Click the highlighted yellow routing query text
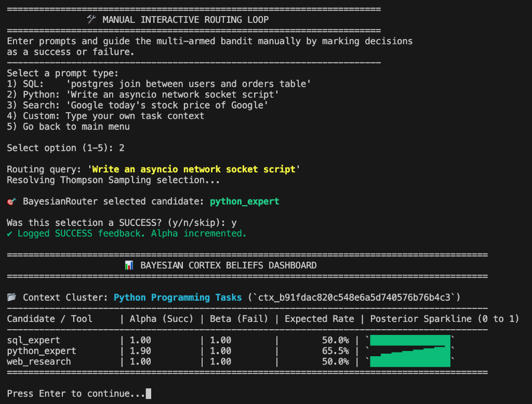 pyautogui.click(x=194, y=169)
